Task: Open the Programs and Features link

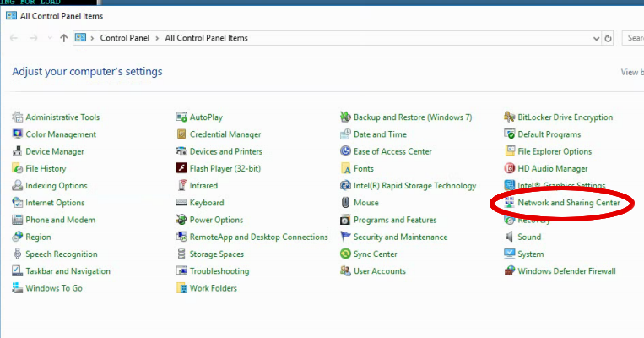Action: 395,220
